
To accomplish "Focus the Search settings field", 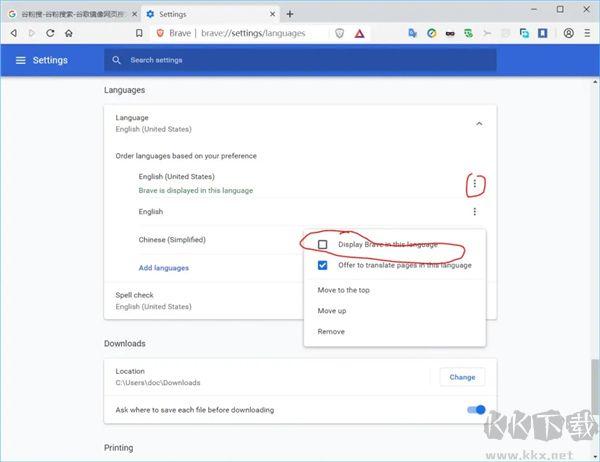I will pyautogui.click(x=300, y=60).
